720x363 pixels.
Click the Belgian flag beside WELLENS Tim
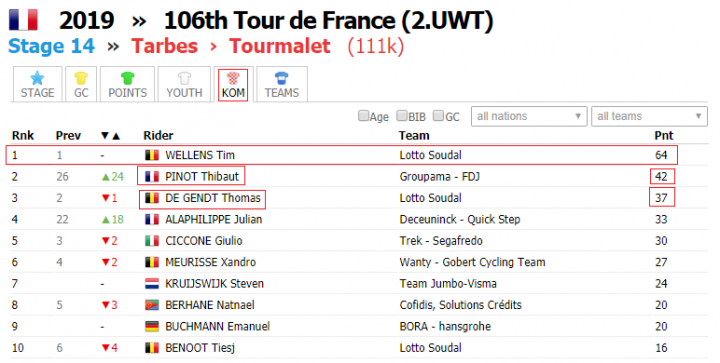152,155
